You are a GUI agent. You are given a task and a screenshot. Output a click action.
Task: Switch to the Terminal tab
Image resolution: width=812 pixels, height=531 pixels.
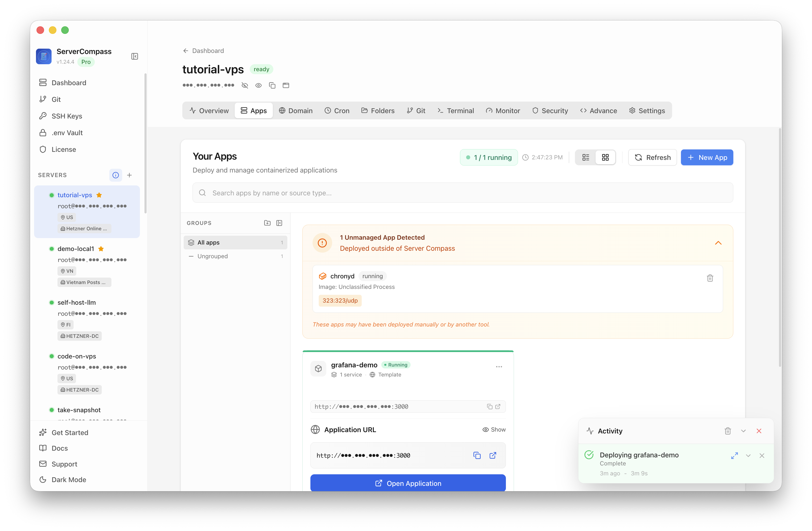click(x=455, y=111)
